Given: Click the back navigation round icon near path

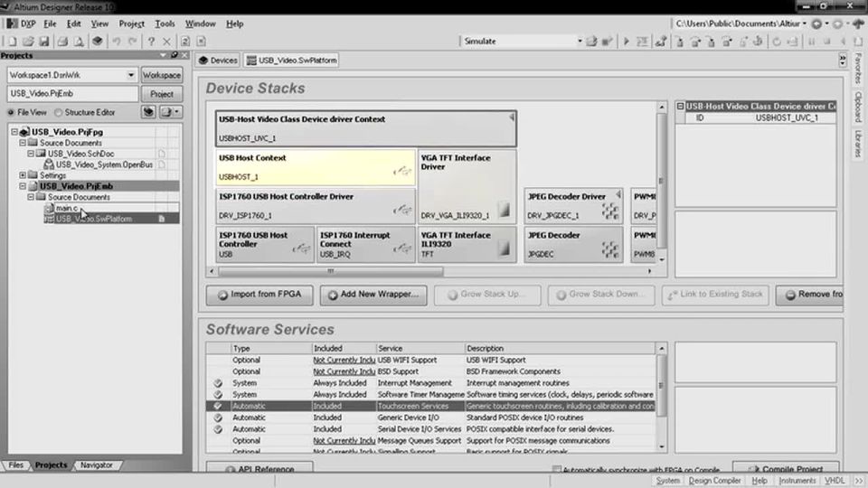Looking at the screenshot, I should pyautogui.click(x=816, y=23).
